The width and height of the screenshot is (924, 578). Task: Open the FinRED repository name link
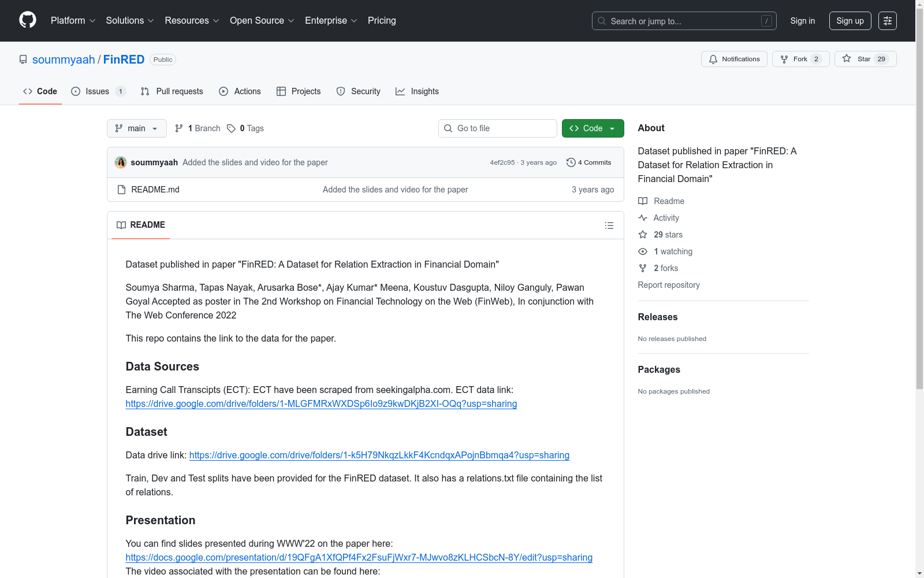124,60
